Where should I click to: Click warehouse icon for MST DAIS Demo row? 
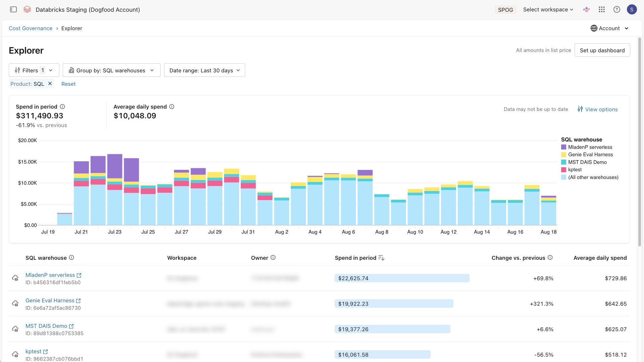click(15, 329)
